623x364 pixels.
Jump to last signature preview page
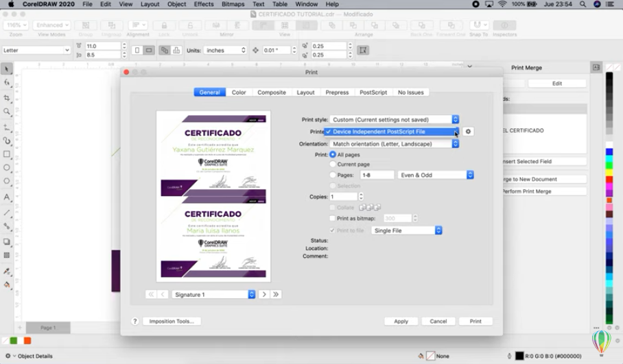tap(276, 295)
